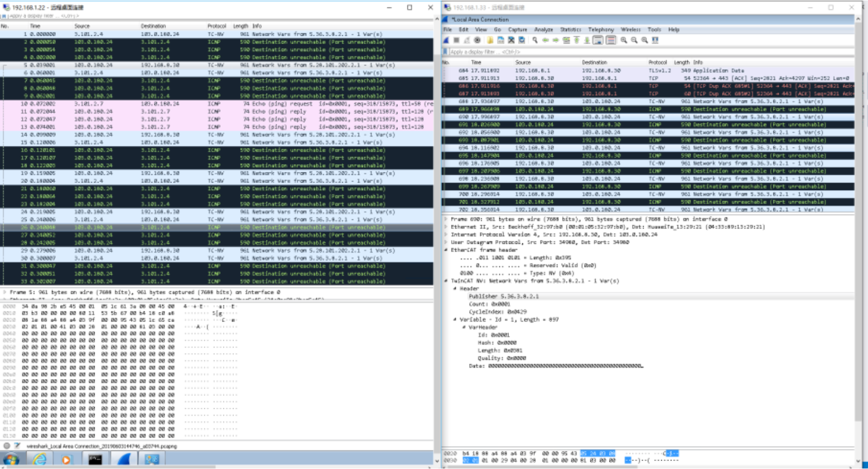Open the Analyze menu
Image resolution: width=868 pixels, height=469 pixels.
tap(544, 30)
